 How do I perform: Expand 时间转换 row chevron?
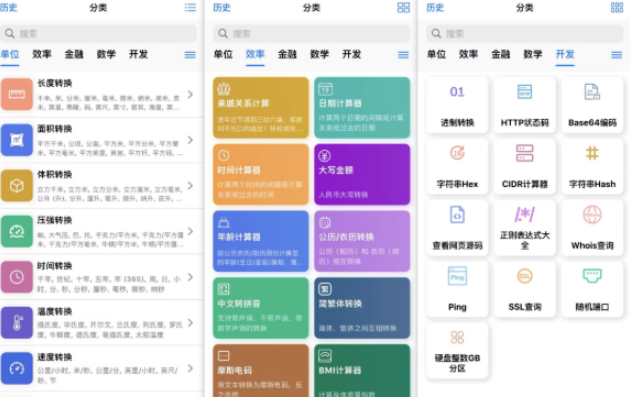[x=190, y=277]
